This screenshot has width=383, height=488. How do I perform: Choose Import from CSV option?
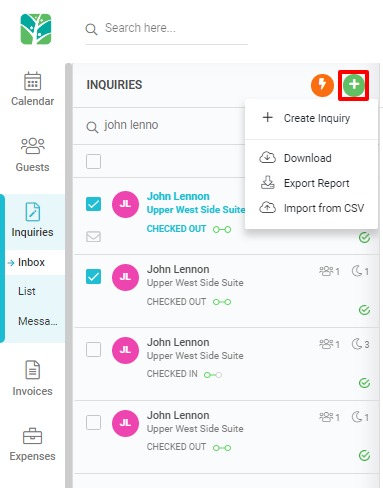(x=311, y=208)
